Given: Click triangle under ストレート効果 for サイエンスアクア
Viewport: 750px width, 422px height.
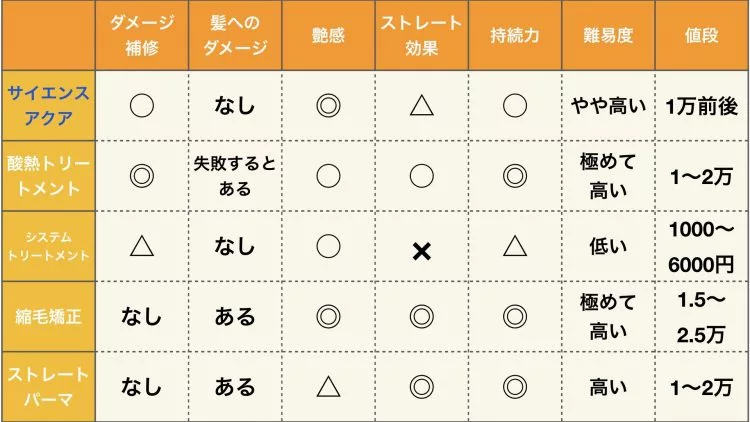Looking at the screenshot, I should pos(421,105).
